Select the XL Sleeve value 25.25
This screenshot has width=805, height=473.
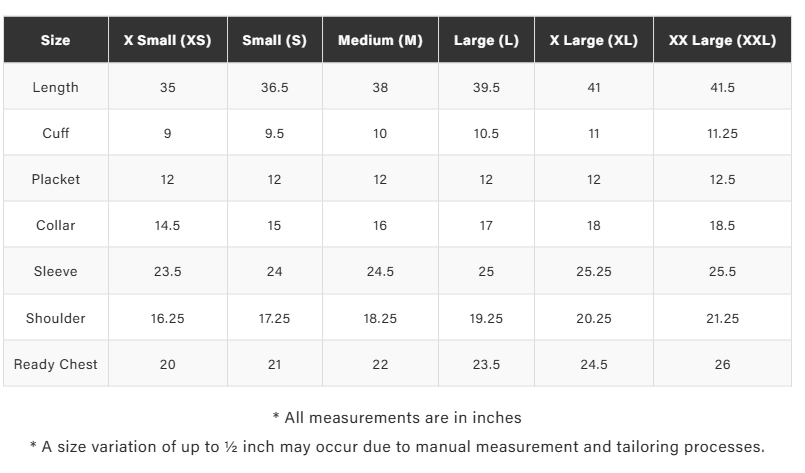click(x=593, y=271)
